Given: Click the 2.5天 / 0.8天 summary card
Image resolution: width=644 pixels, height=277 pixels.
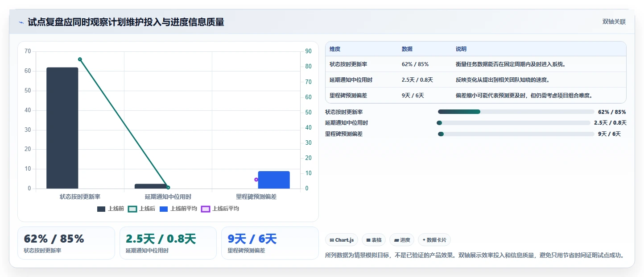Looking at the screenshot, I should (x=168, y=243).
